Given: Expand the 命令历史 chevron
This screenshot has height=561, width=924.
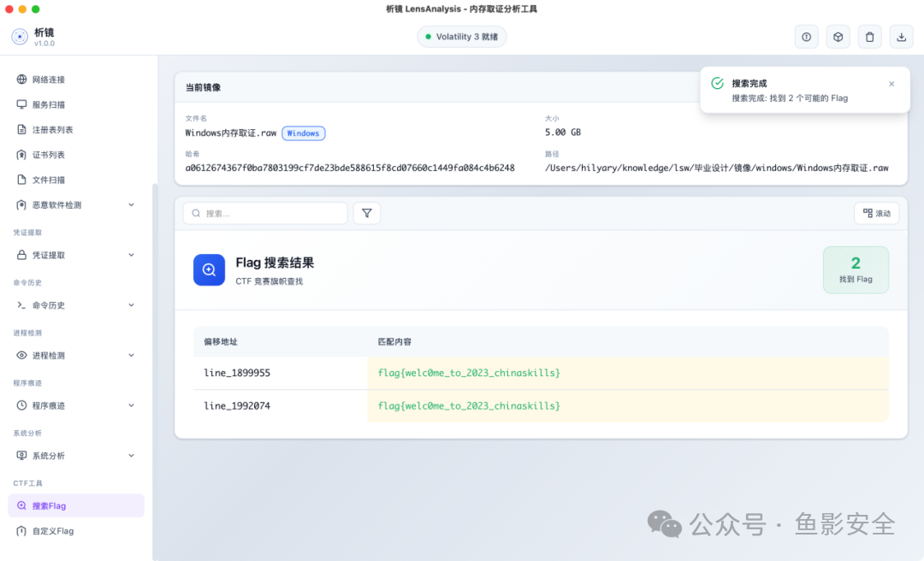Looking at the screenshot, I should pyautogui.click(x=132, y=305).
